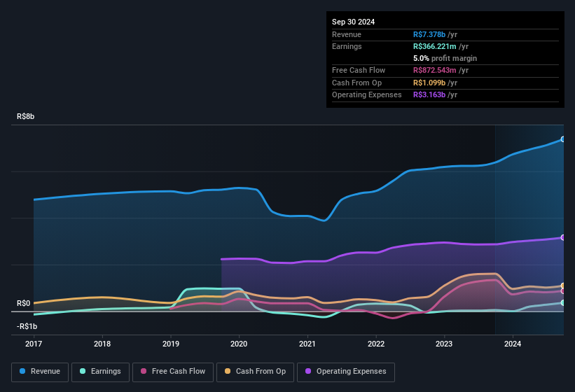Toggle the Cash From Op legend button
Viewport: 575px width, 392px height.
[x=255, y=372]
